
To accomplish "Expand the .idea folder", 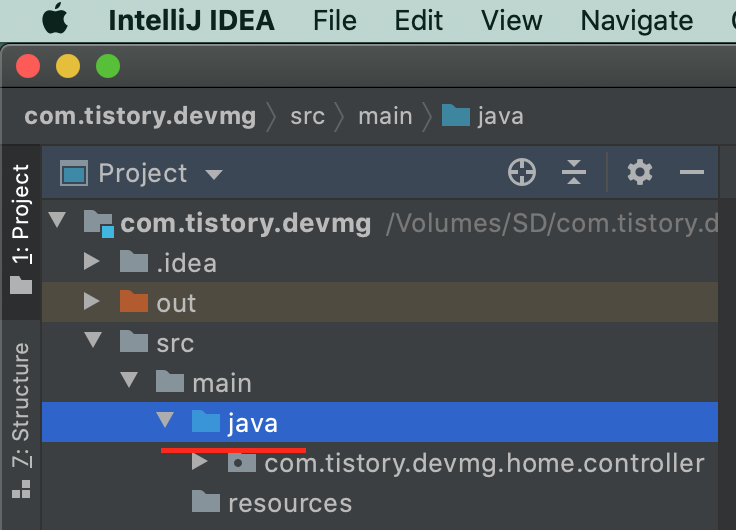I will tap(92, 261).
